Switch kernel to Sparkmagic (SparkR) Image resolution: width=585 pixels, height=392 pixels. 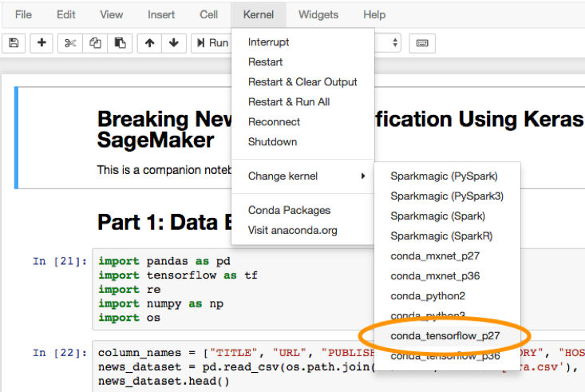448,236
